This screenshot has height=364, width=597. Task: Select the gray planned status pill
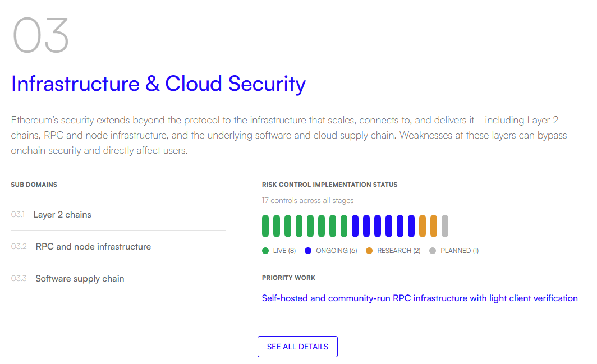click(445, 226)
